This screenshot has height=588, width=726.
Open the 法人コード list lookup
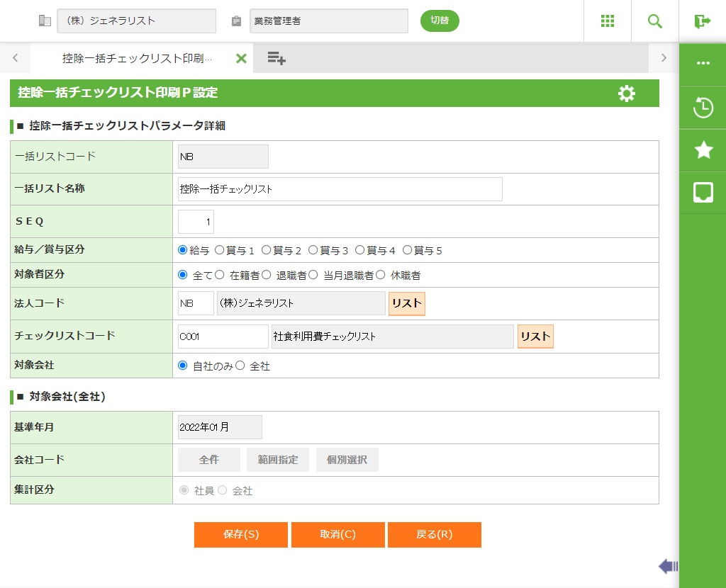click(406, 303)
